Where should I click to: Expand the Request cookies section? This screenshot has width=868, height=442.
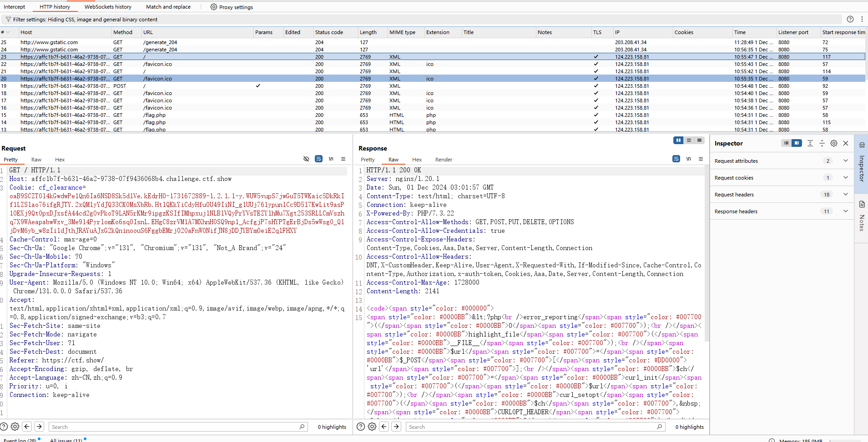coord(782,178)
